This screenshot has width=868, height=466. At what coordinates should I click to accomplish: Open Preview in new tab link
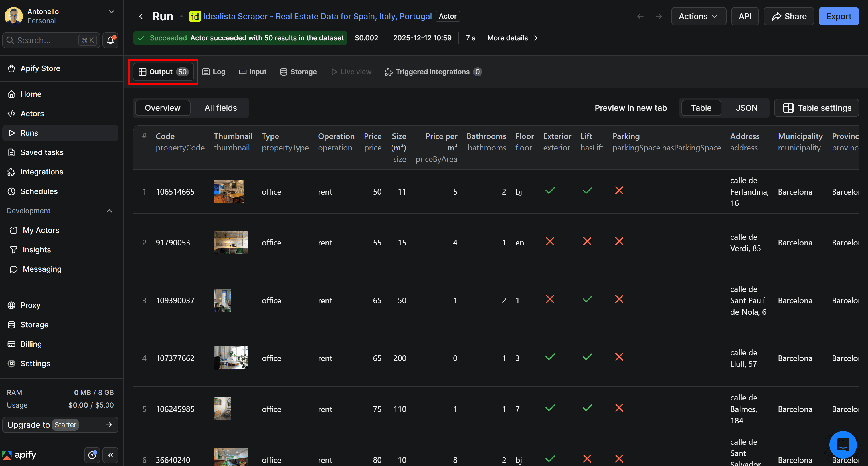coord(630,108)
